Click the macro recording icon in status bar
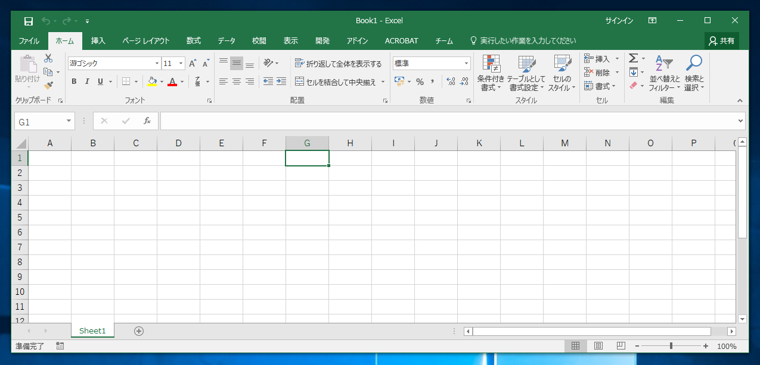This screenshot has height=365, width=760. pos(60,346)
